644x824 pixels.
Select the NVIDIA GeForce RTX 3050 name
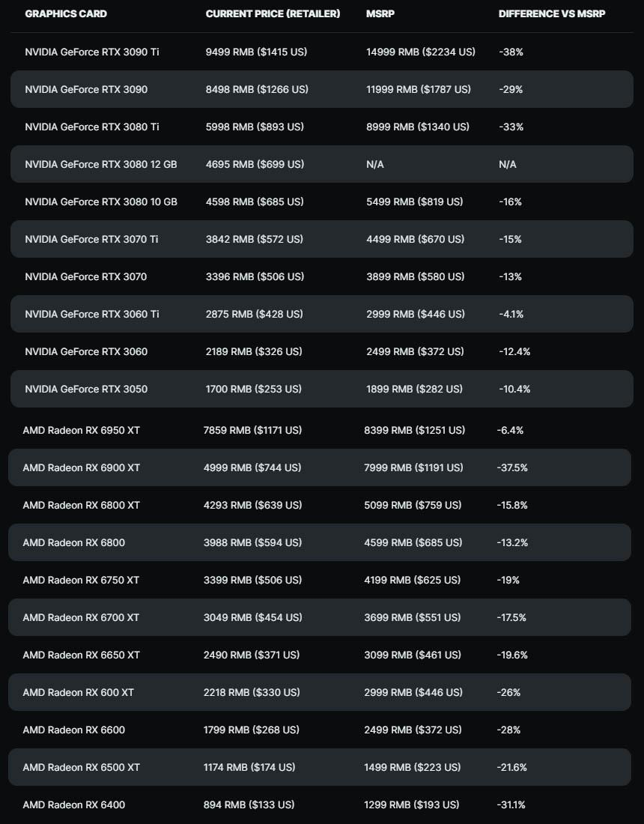click(86, 389)
